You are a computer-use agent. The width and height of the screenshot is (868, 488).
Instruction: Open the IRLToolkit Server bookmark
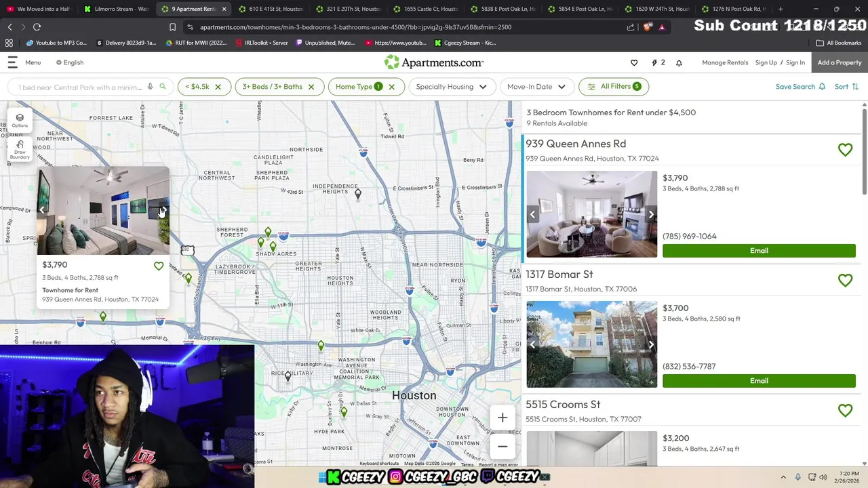262,43
